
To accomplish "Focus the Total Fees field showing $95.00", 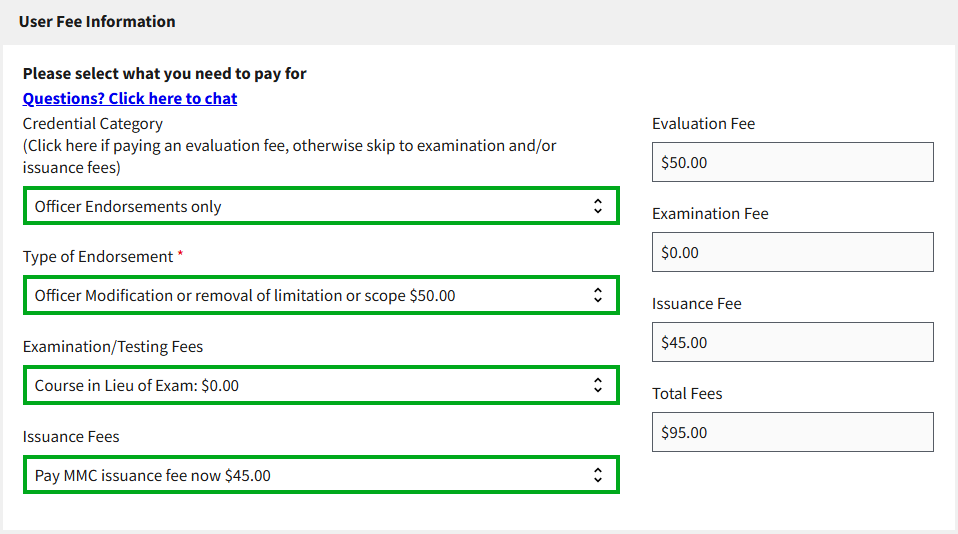I will (792, 432).
